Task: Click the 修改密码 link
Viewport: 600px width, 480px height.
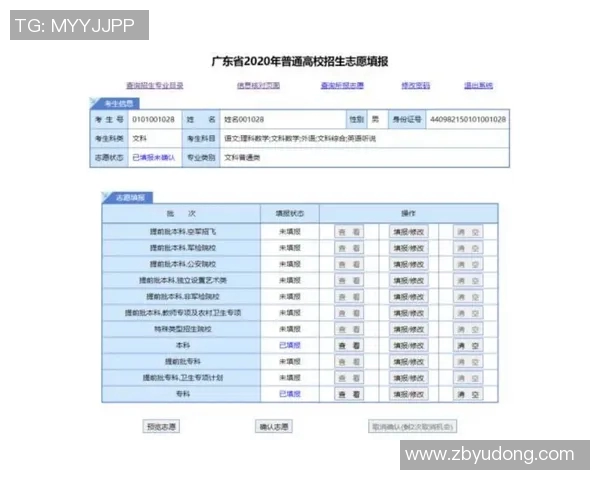Action: 416,85
